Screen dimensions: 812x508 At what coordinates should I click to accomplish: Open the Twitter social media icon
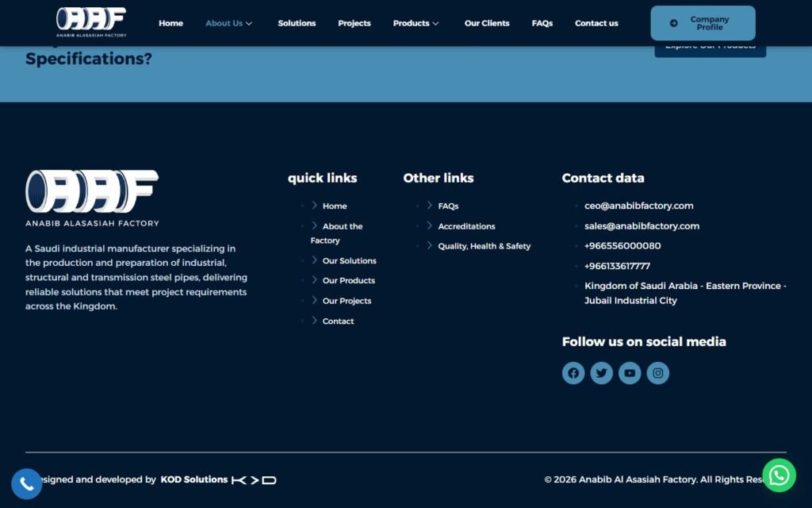[601, 373]
